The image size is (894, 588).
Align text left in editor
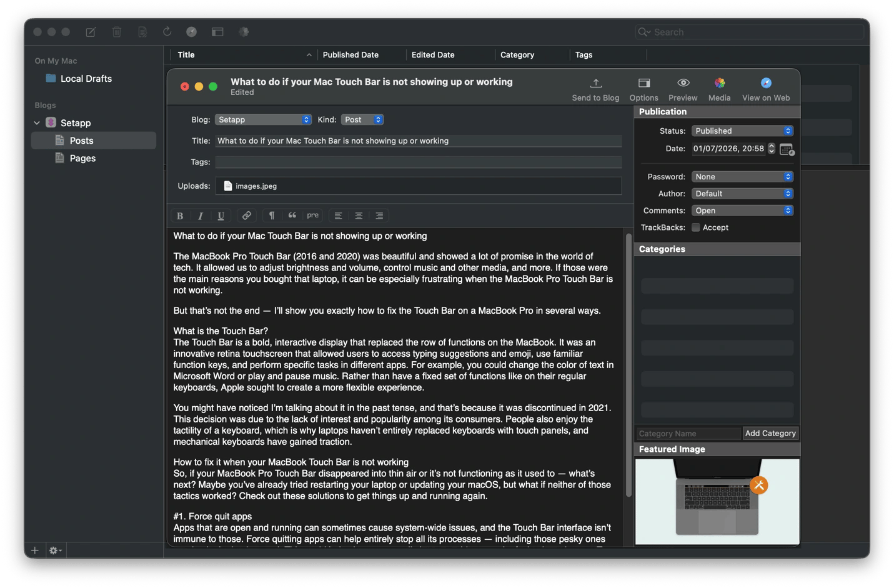point(338,216)
